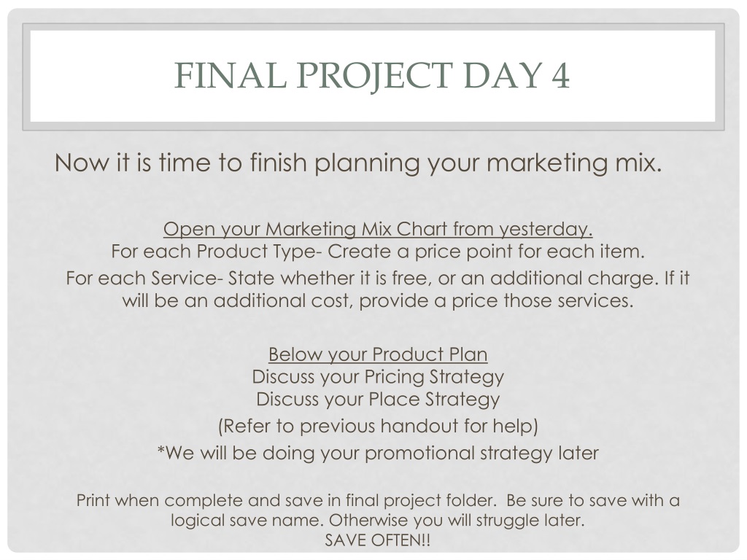Select Discuss your Place Strategy line
Screen dimensions: 747x560
click(x=378, y=399)
